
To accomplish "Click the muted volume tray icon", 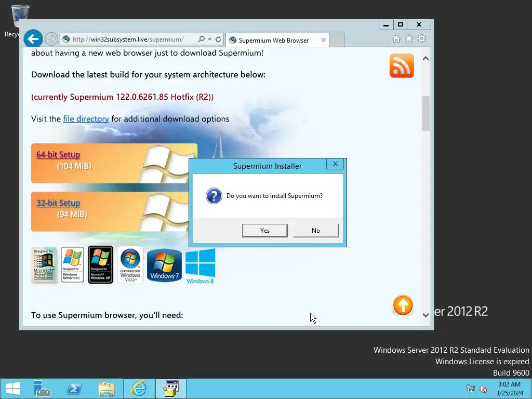I will point(483,389).
